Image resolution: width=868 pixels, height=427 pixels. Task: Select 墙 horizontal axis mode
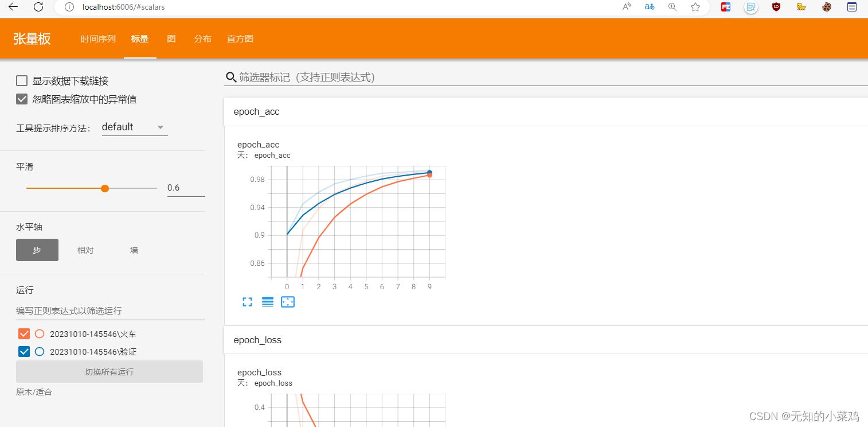[134, 250]
